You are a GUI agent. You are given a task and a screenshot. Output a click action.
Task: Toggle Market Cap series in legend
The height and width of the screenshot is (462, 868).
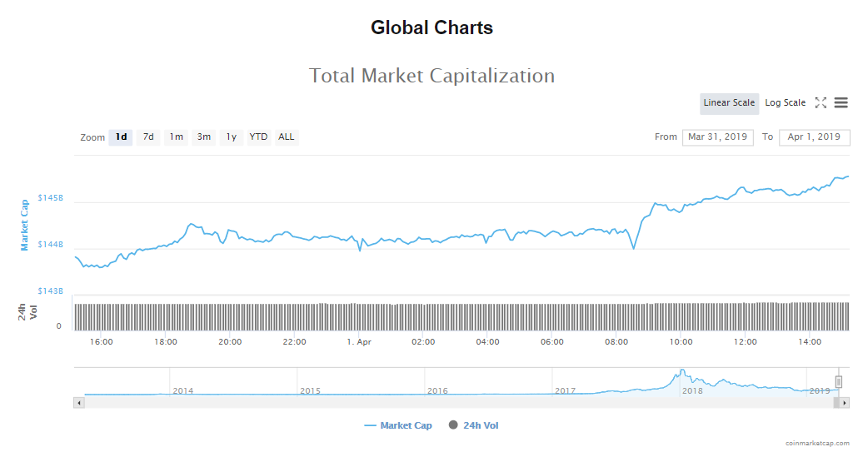(x=398, y=425)
